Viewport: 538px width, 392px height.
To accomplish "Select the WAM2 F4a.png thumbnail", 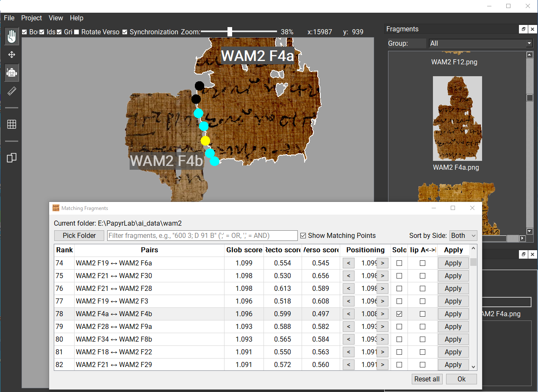I will click(457, 118).
